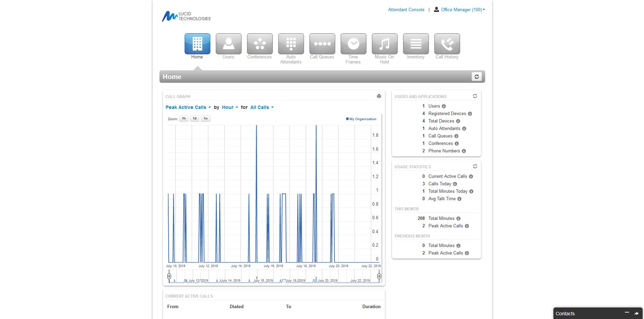Print the call graph
The height and width of the screenshot is (319, 644).
click(379, 96)
